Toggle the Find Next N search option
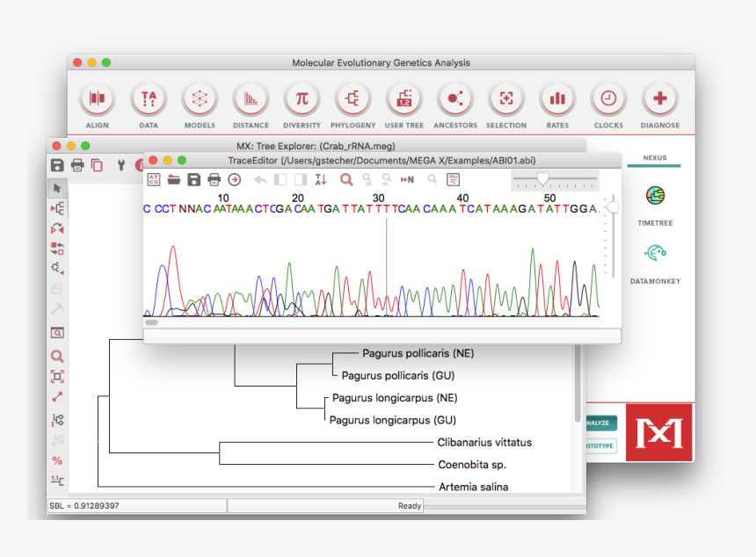The height and width of the screenshot is (557, 756). [404, 179]
